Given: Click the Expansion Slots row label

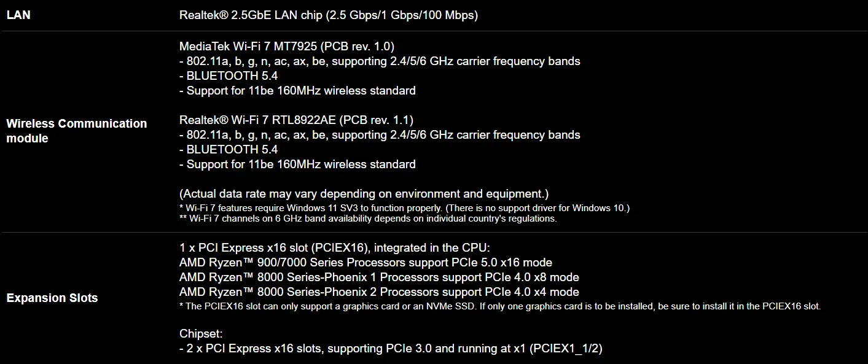Looking at the screenshot, I should click(x=52, y=298).
